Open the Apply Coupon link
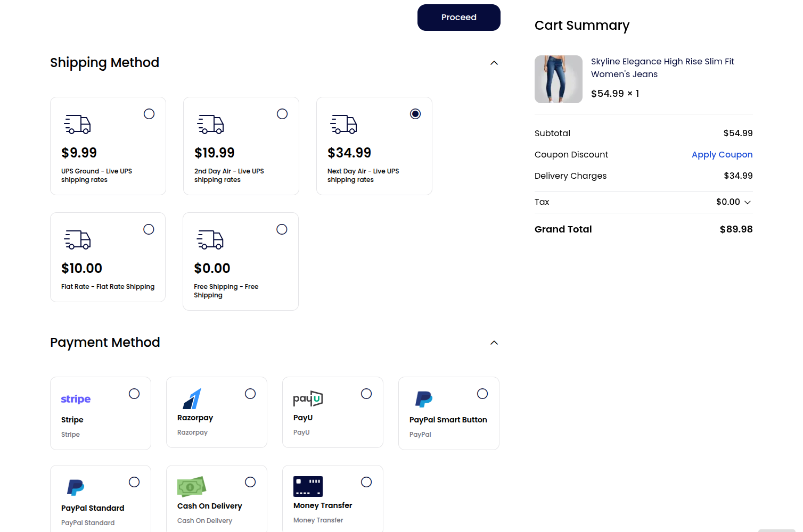This screenshot has height=532, width=803. point(722,154)
